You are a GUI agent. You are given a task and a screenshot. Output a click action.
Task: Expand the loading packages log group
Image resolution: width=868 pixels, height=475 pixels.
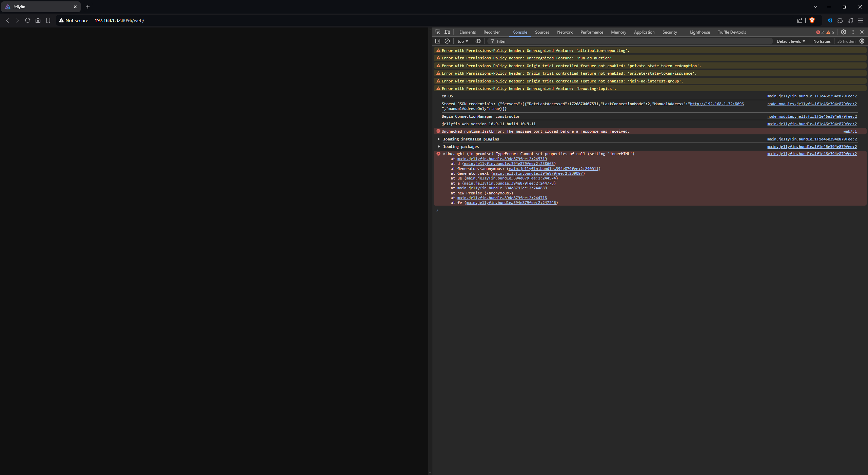[x=439, y=147]
